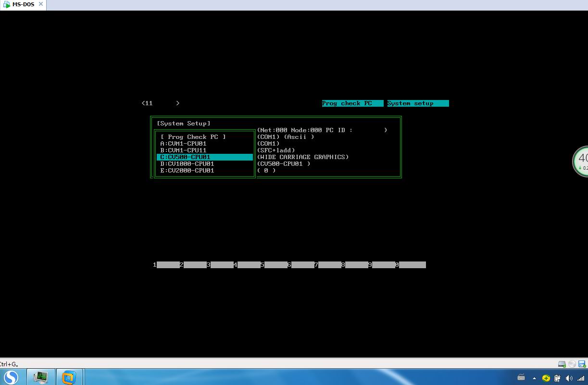
Task: Click function key 9 bar
Action: tap(384, 265)
